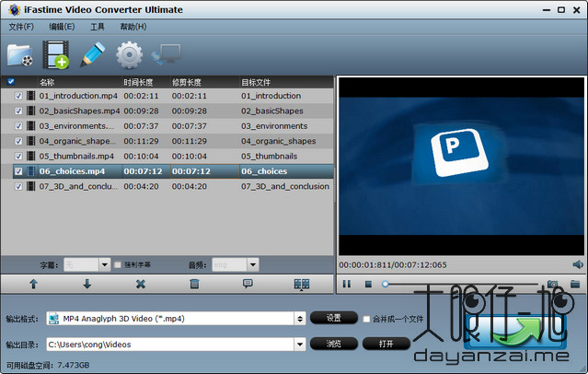Image resolution: width=588 pixels, height=374 pixels.
Task: Click the add video filmstrip icon
Action: 56,55
